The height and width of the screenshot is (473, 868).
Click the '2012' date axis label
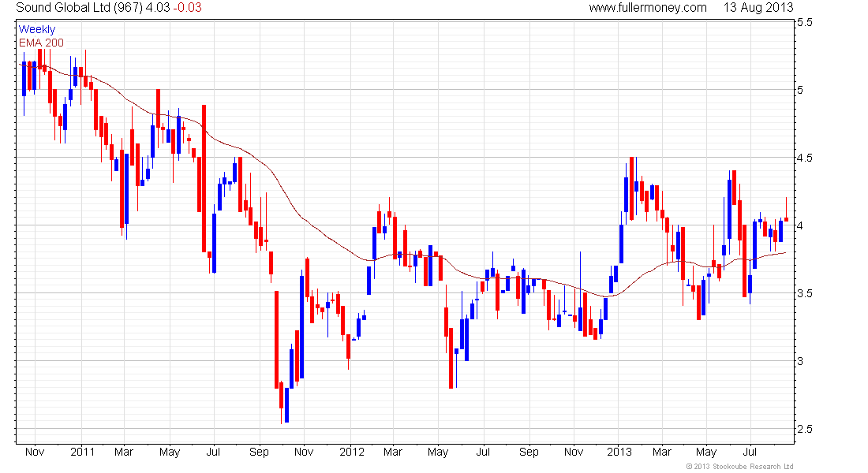coord(352,452)
